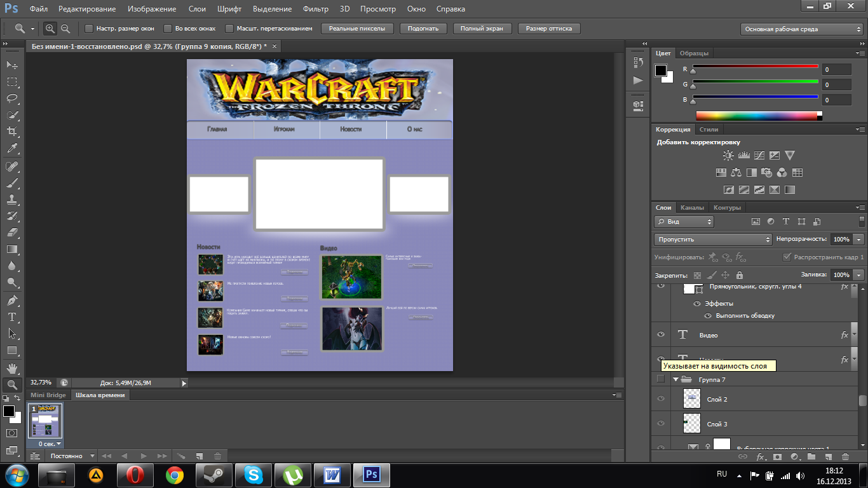Select the Pen tool

point(11,301)
